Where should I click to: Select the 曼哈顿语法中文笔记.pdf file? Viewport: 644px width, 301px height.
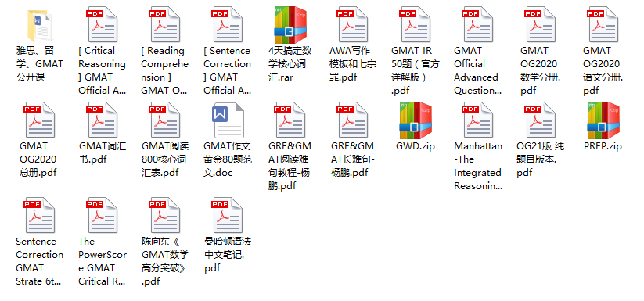pos(228,216)
